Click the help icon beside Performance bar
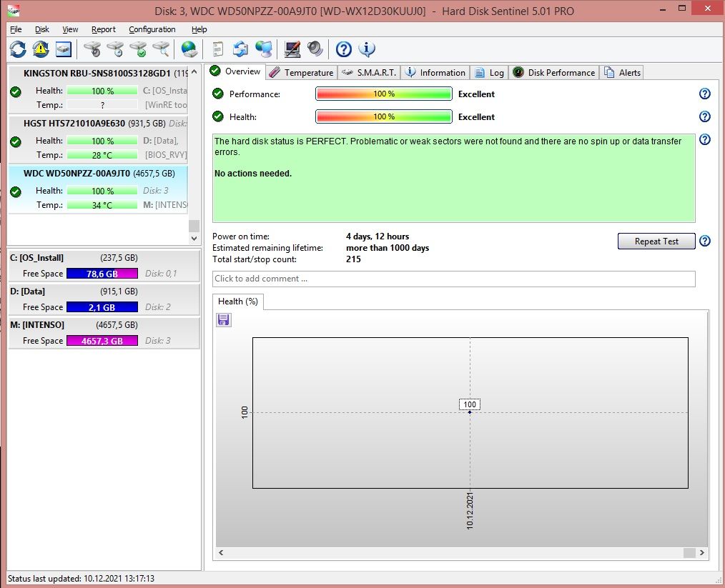 point(705,94)
